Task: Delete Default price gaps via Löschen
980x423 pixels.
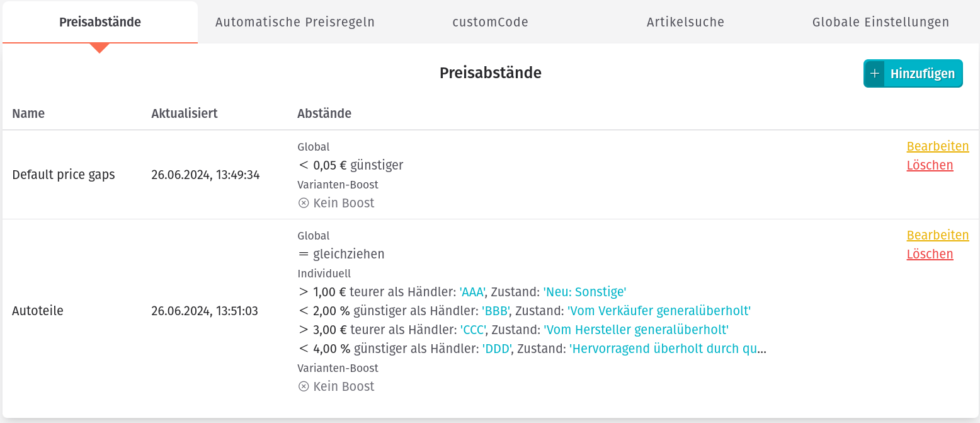Action: [930, 165]
